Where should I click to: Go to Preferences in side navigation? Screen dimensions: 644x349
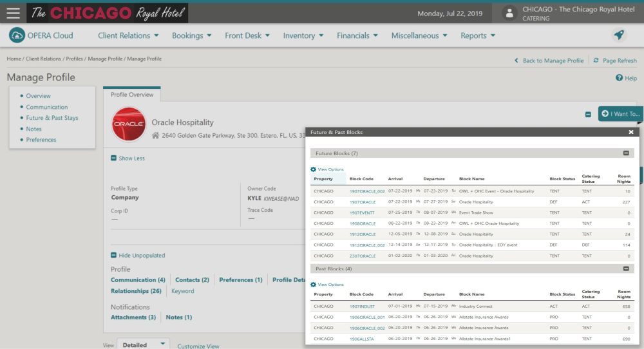(x=41, y=140)
